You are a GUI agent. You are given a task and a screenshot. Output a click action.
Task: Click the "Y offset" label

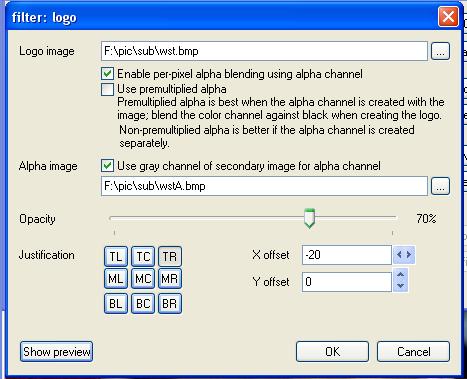(271, 282)
